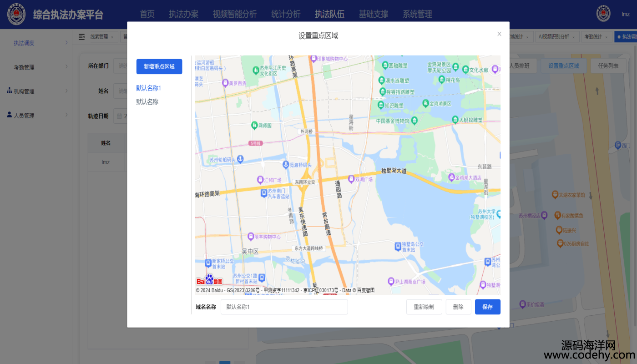The image size is (637, 364).
Task: Click the 涌水涟雕塑 landmark marker
Action: click(381, 80)
